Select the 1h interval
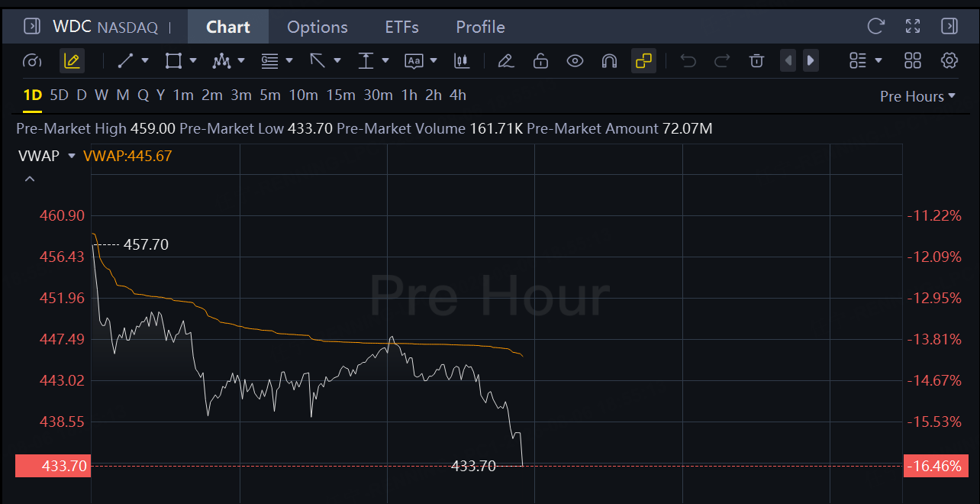The height and width of the screenshot is (504, 980). (x=409, y=95)
